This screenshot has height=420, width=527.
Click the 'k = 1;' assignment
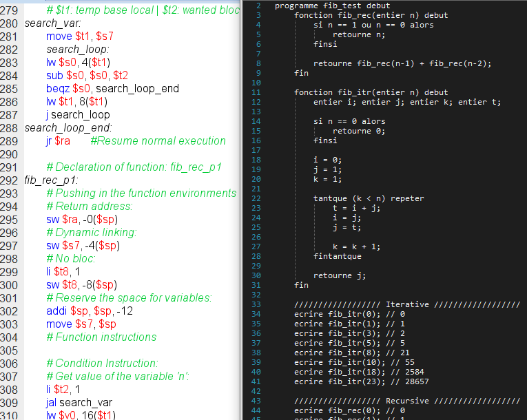click(x=327, y=180)
